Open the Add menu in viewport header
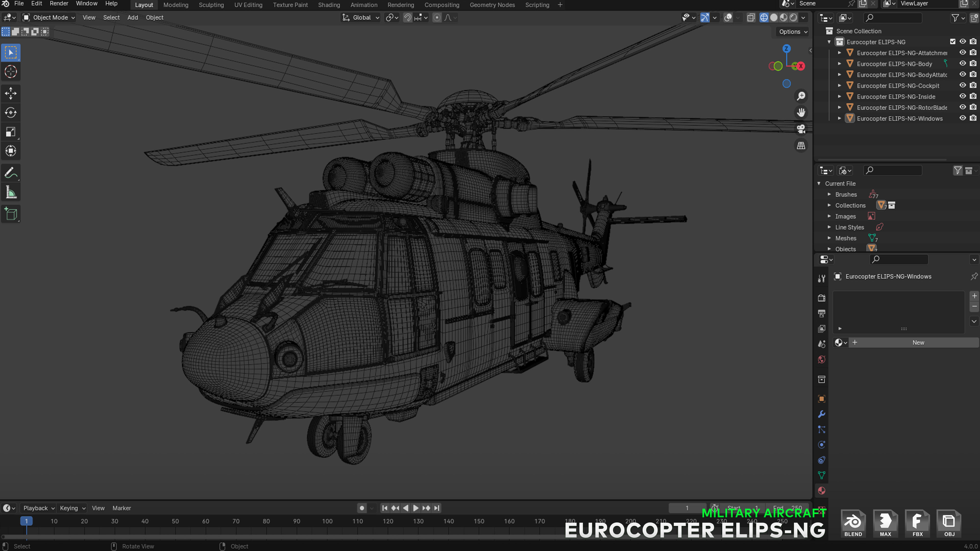 pos(132,18)
